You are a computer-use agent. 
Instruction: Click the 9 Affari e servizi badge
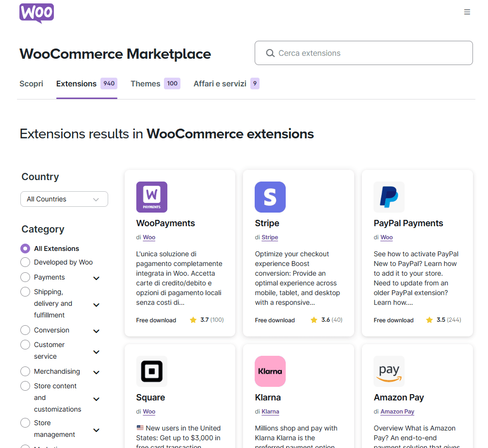(x=255, y=83)
